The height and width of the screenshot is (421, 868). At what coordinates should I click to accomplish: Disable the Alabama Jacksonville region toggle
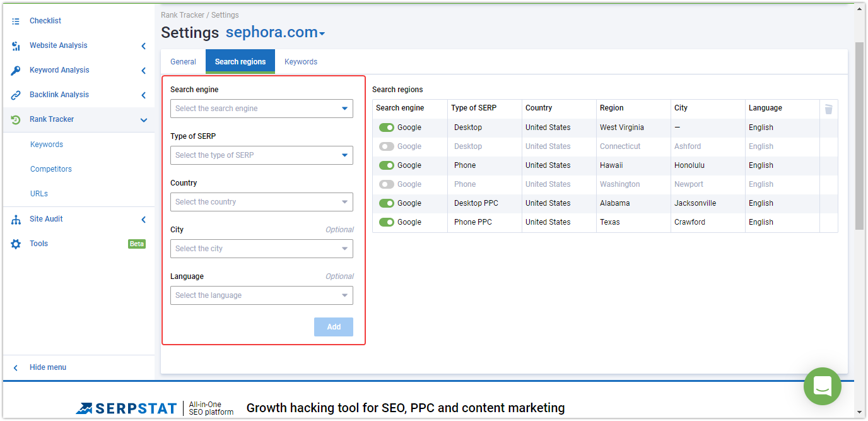point(387,203)
